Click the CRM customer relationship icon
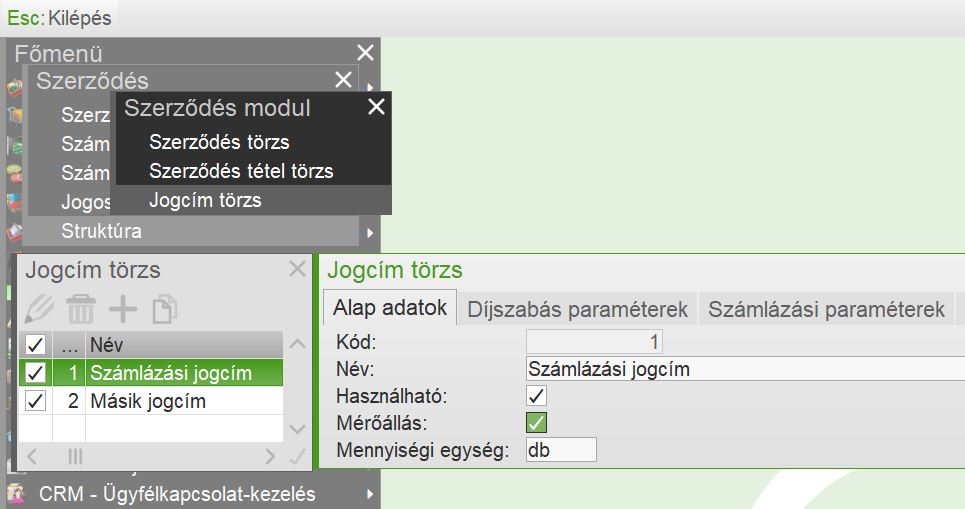The height and width of the screenshot is (509, 965). click(x=15, y=494)
